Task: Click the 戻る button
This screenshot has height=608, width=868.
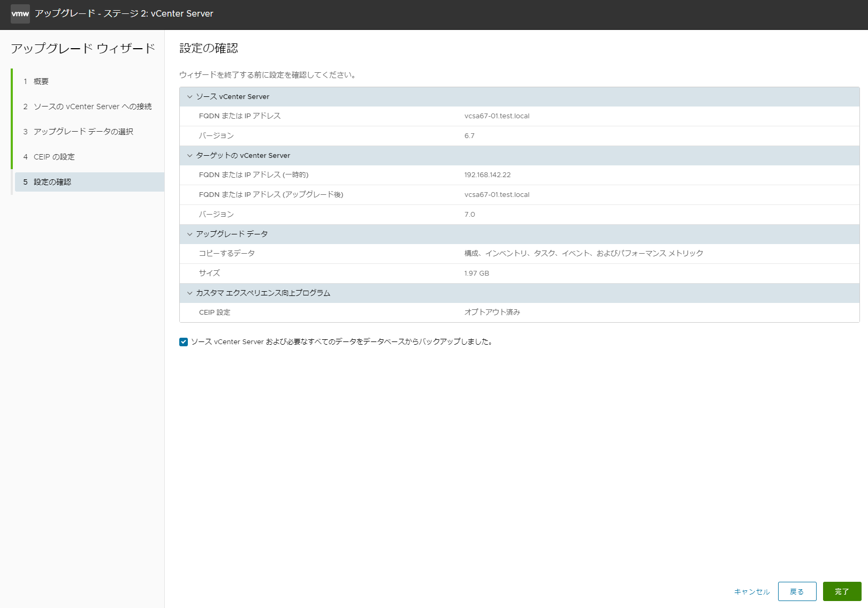Action: click(x=797, y=591)
